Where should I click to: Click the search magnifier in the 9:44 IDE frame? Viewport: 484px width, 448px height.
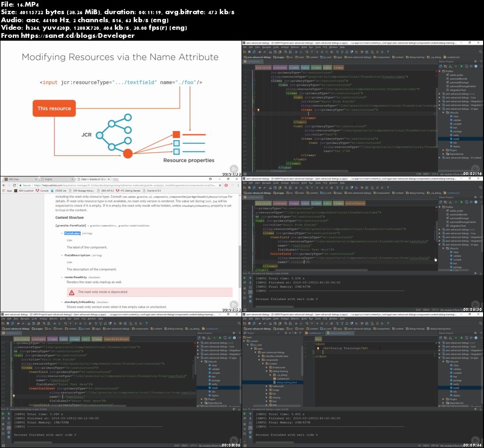coord(480,323)
